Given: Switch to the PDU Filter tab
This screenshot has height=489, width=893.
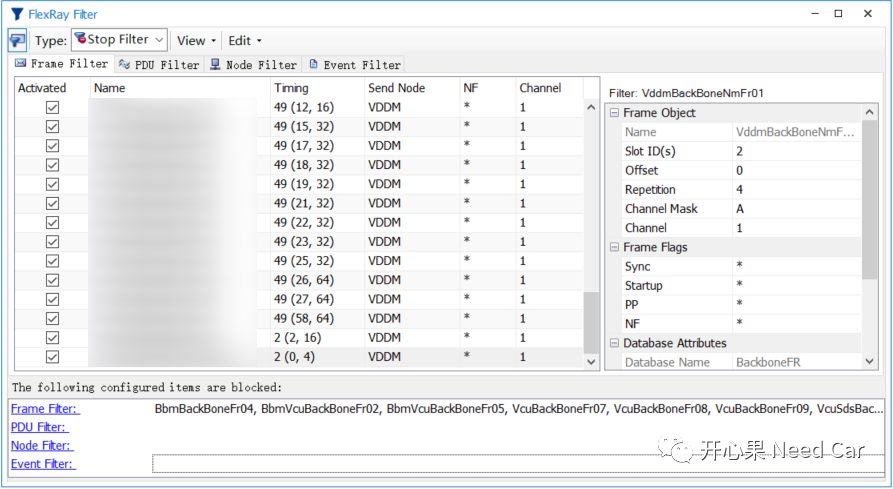Looking at the screenshot, I should click(x=159, y=64).
